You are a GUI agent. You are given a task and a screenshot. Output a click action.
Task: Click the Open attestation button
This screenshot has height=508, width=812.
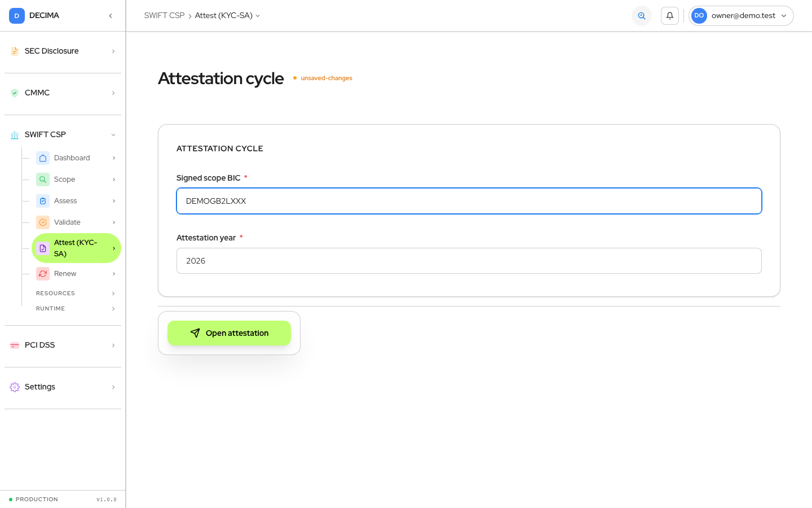(x=229, y=333)
